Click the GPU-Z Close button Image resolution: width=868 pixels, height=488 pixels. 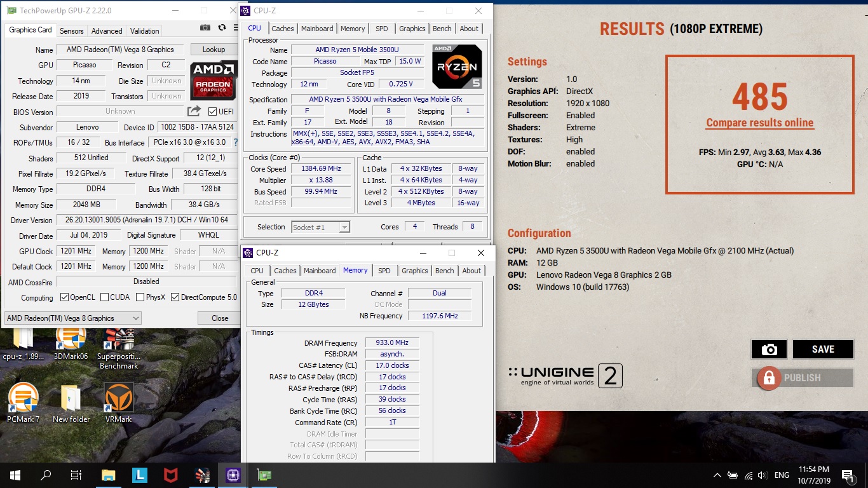click(x=220, y=318)
